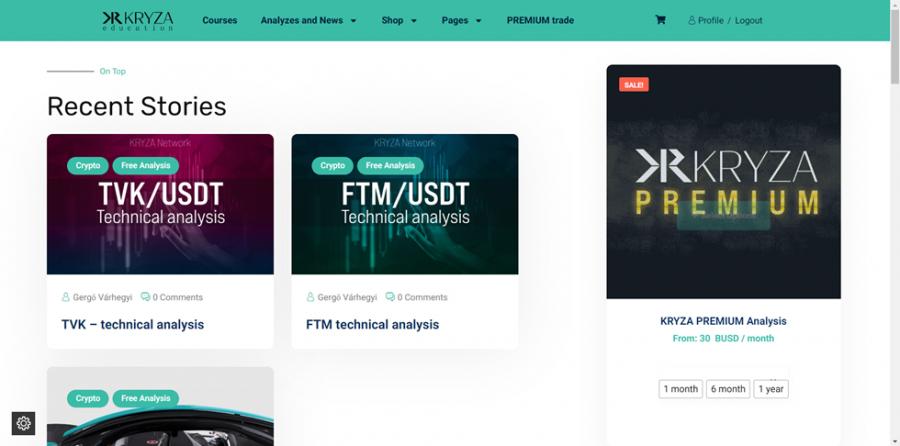900x446 pixels.
Task: Open the PREMIUM trade menu item
Action: coord(540,20)
